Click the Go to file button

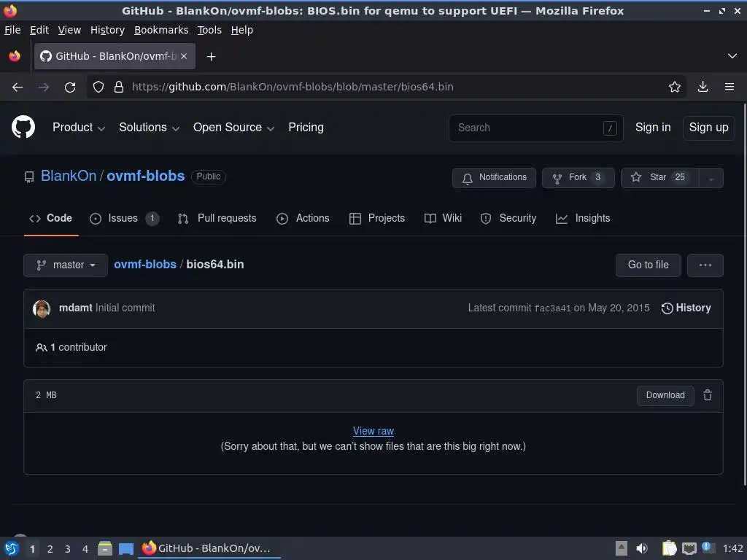(x=648, y=265)
